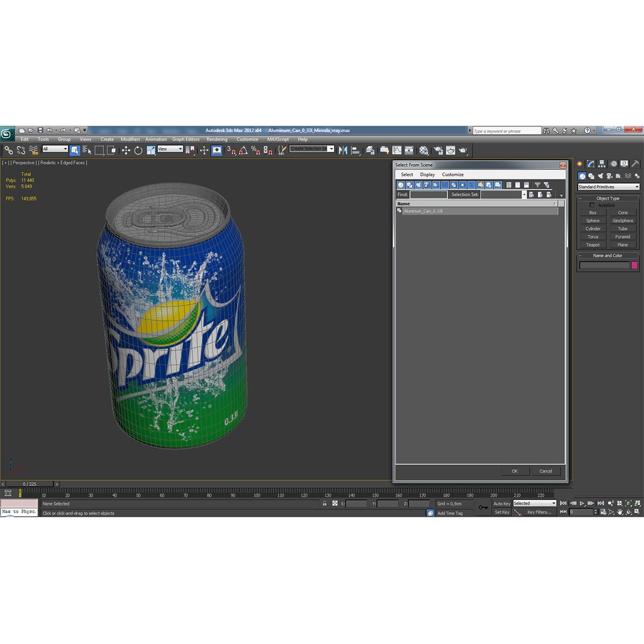The width and height of the screenshot is (644, 644).
Task: Activate the Select and Scale tool
Action: 150,150
